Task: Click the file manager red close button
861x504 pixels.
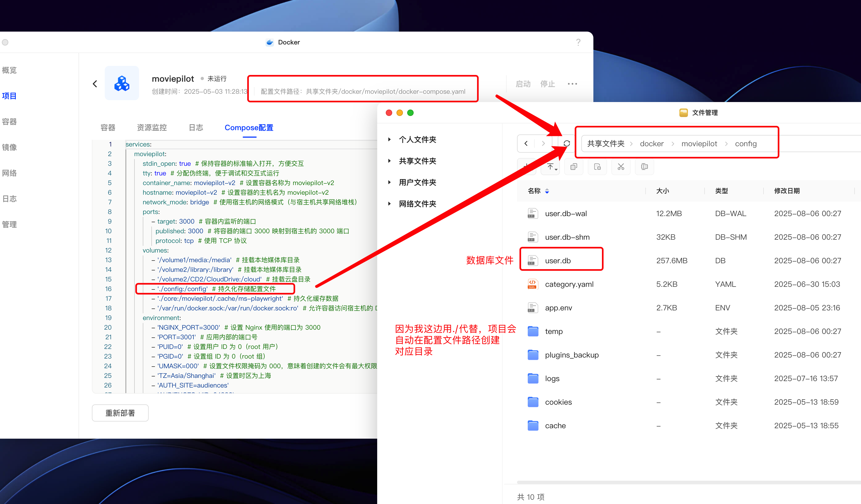Action: 389,113
